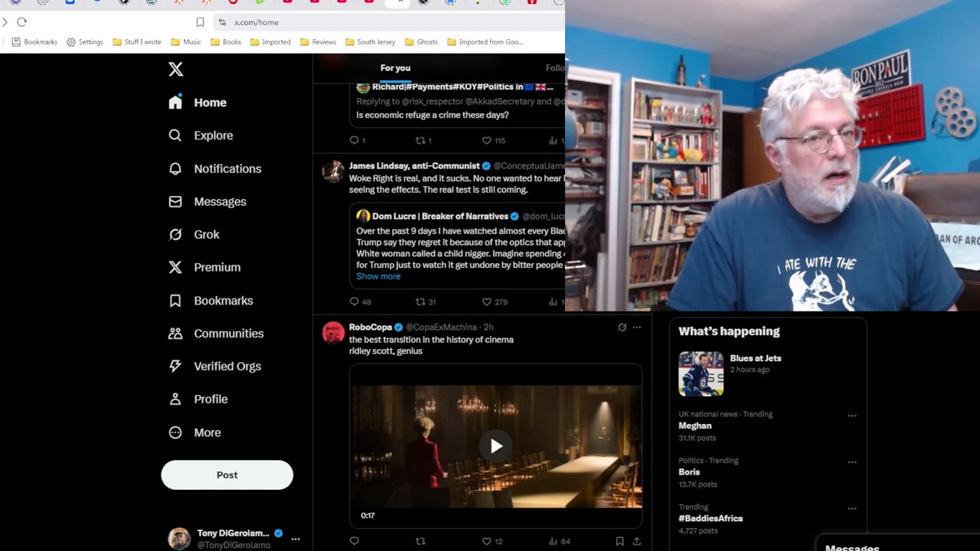The image size is (980, 551).
Task: Open Stuff I wrote bookmarks folder
Action: (137, 42)
